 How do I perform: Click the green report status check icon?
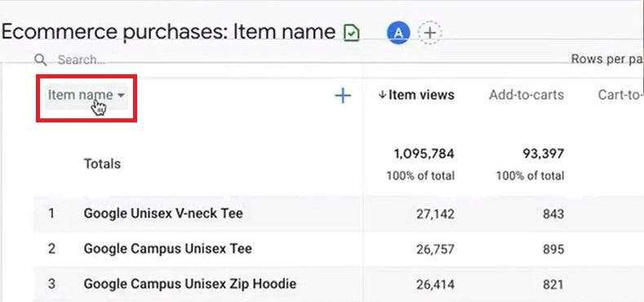351,33
